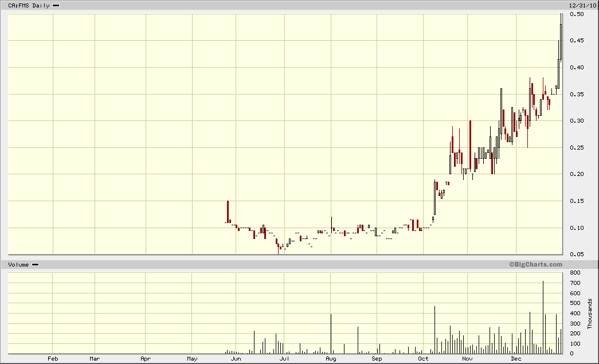Image resolution: width=599 pixels, height=364 pixels.
Task: Click the 0.50 price axis label
Action: click(577, 14)
